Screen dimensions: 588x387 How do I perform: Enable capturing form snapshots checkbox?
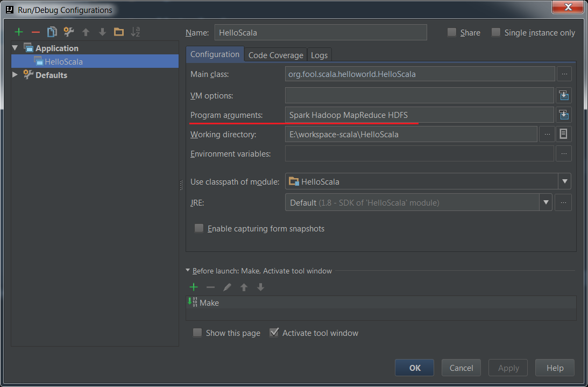pos(199,228)
